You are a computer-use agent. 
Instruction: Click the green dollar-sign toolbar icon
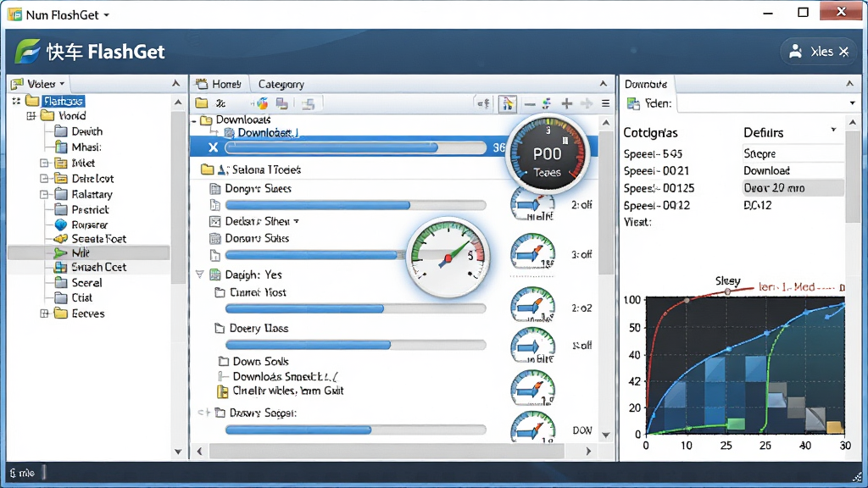point(547,103)
